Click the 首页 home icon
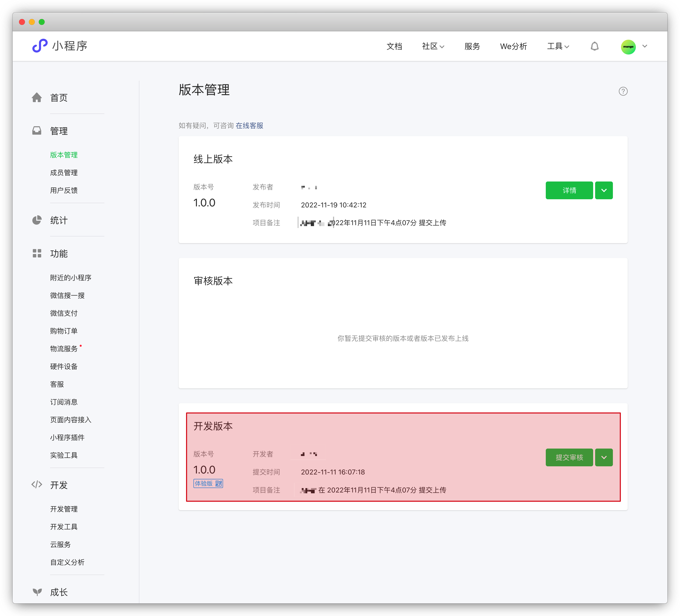Image resolution: width=680 pixels, height=616 pixels. (x=37, y=97)
